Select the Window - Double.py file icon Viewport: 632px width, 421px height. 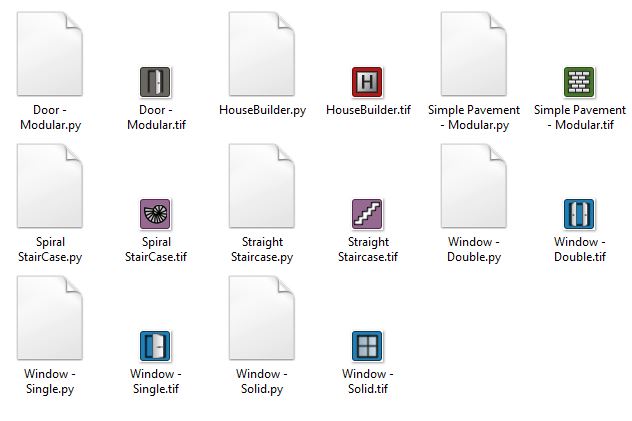(474, 186)
